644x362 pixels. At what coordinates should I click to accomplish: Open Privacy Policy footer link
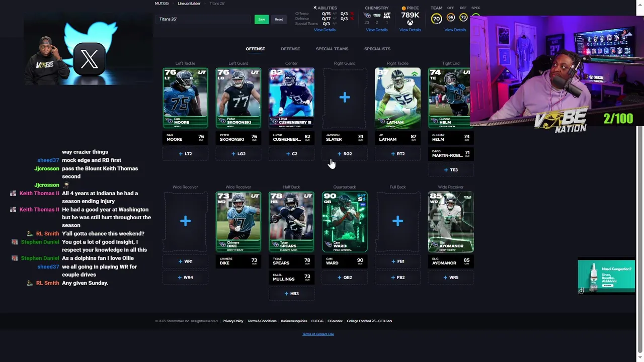click(233, 321)
